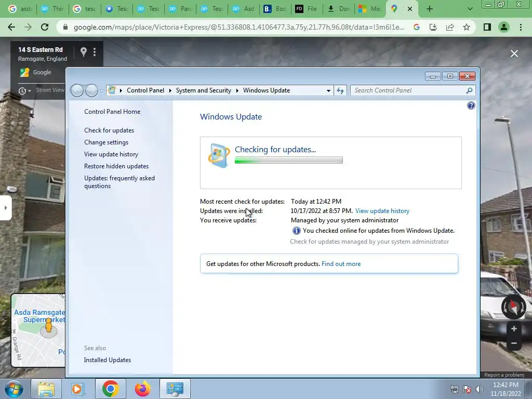Open Street View time history dropdown
The height and width of the screenshot is (399, 532).
tap(24, 91)
